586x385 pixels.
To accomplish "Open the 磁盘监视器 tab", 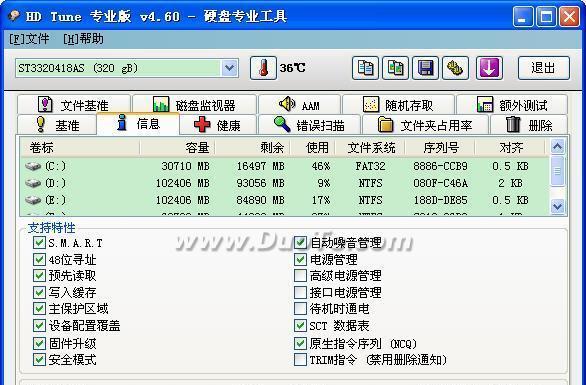I will tap(194, 105).
